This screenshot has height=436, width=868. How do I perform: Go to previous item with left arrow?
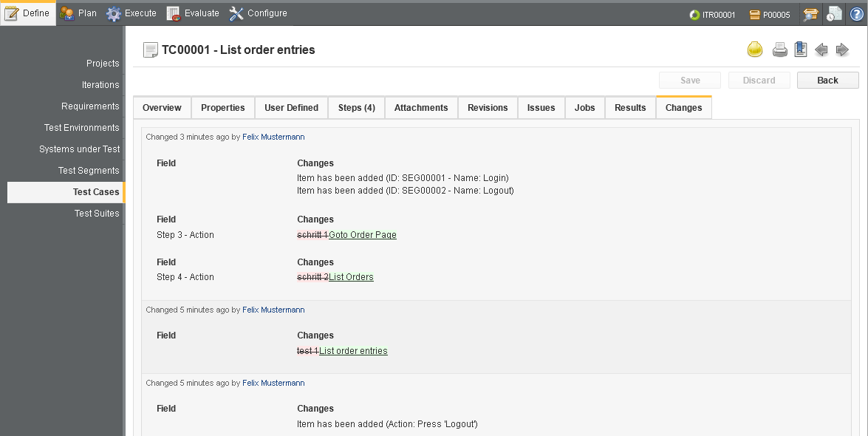pyautogui.click(x=821, y=50)
